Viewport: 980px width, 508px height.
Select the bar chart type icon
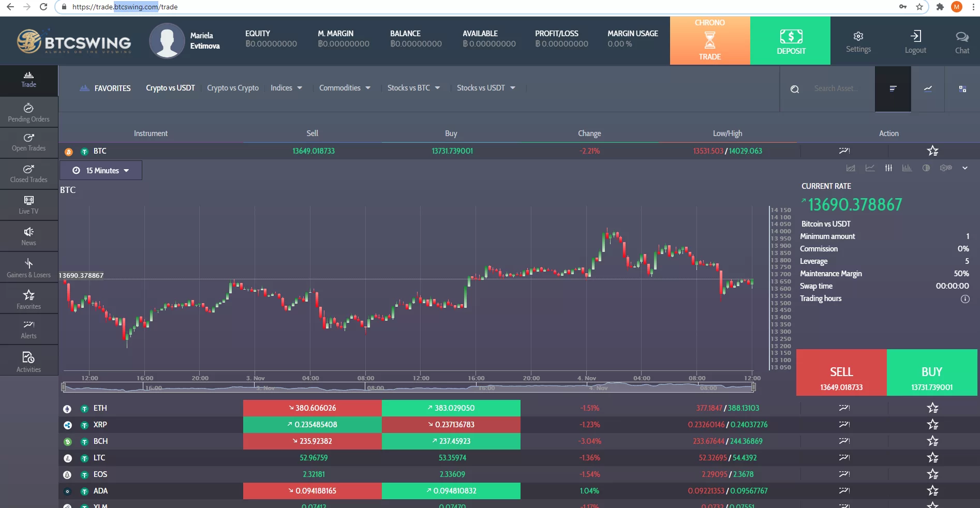(907, 168)
